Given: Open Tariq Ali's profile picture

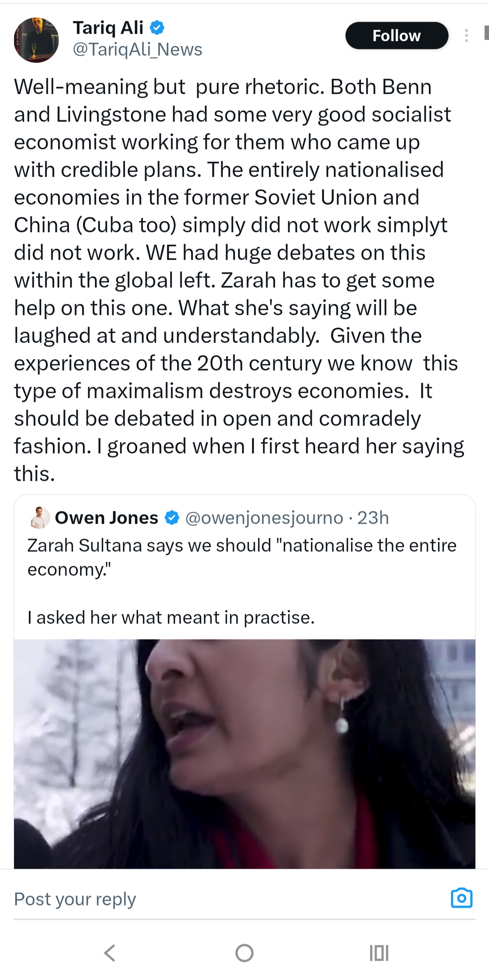Looking at the screenshot, I should tap(36, 40).
